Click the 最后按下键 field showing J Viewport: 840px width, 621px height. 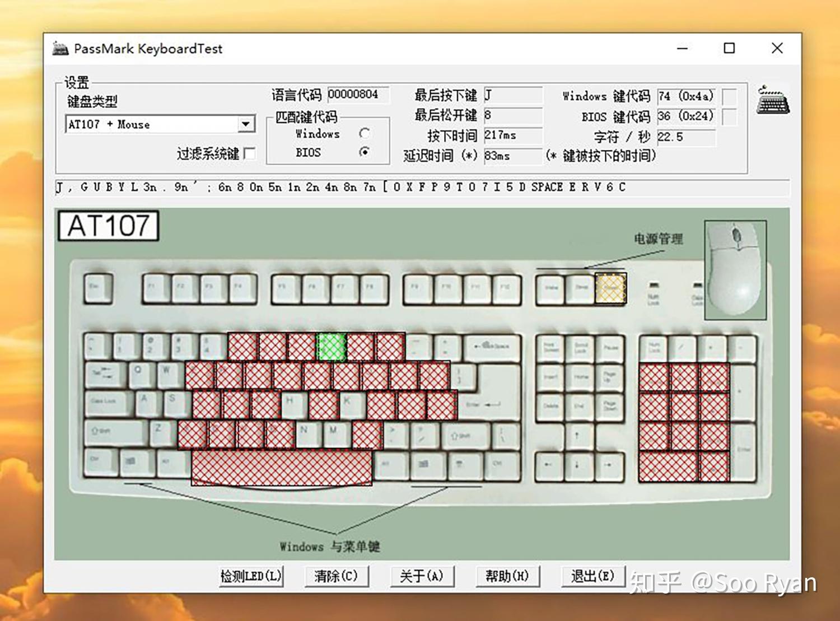(514, 95)
